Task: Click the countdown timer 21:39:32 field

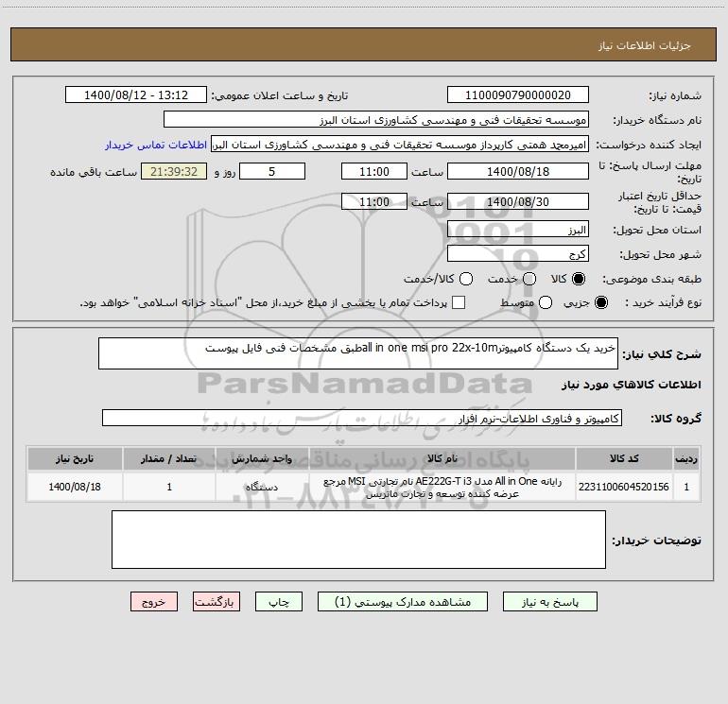Action: tap(174, 171)
